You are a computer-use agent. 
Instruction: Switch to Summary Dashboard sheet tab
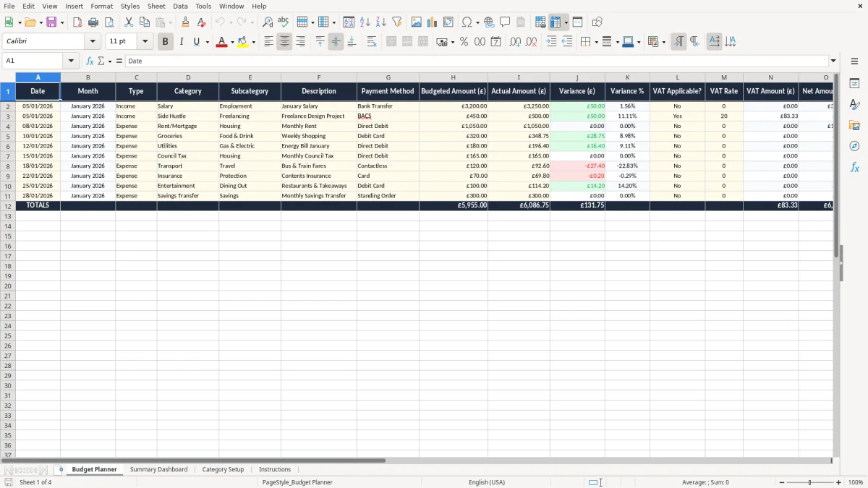[x=158, y=469]
